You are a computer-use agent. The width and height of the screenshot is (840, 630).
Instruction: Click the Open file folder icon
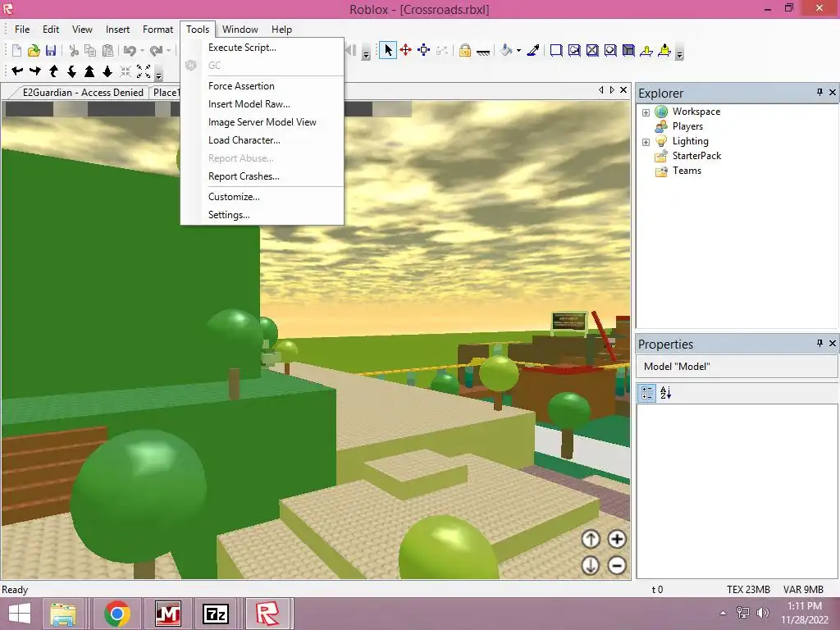pyautogui.click(x=34, y=50)
